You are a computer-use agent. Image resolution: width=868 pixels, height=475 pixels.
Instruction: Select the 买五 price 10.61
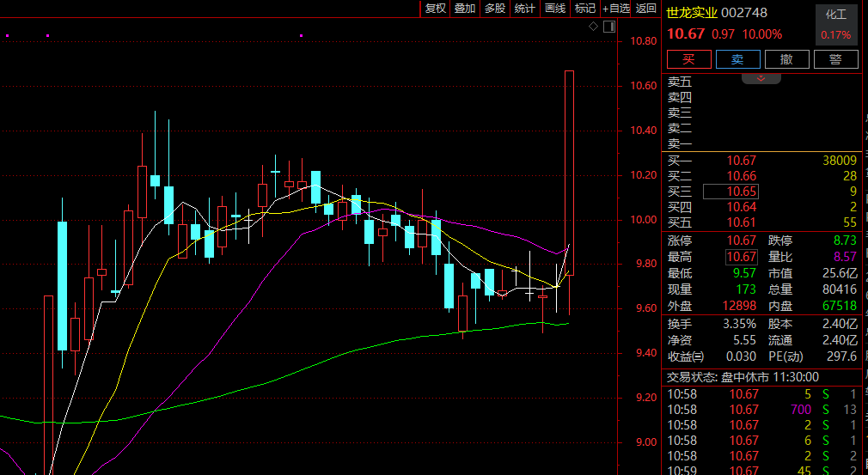[742, 222]
